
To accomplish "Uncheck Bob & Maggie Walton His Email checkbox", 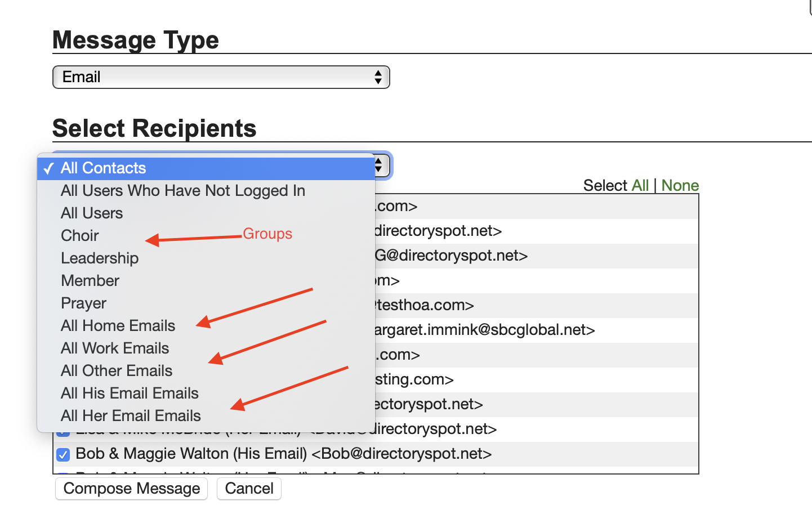I will click(63, 454).
